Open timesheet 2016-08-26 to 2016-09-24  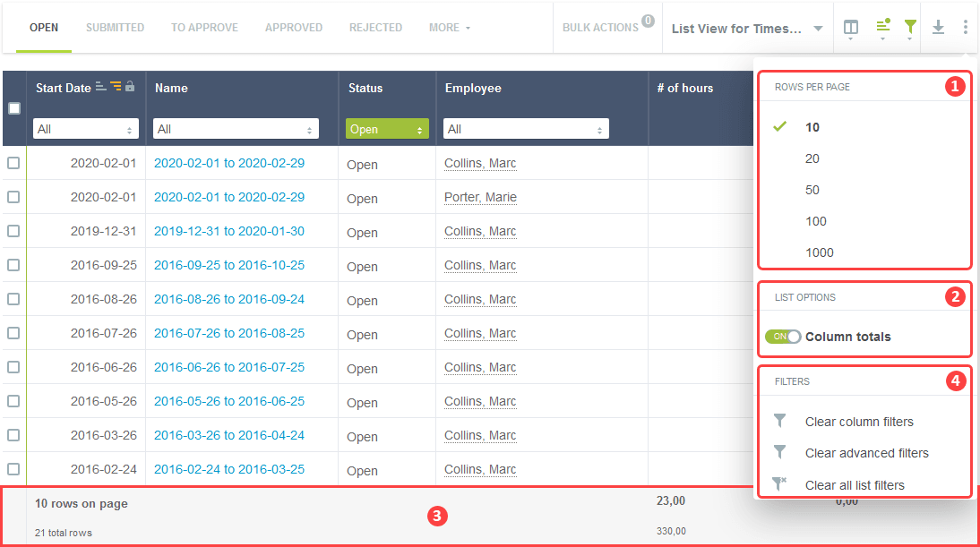pyautogui.click(x=229, y=299)
